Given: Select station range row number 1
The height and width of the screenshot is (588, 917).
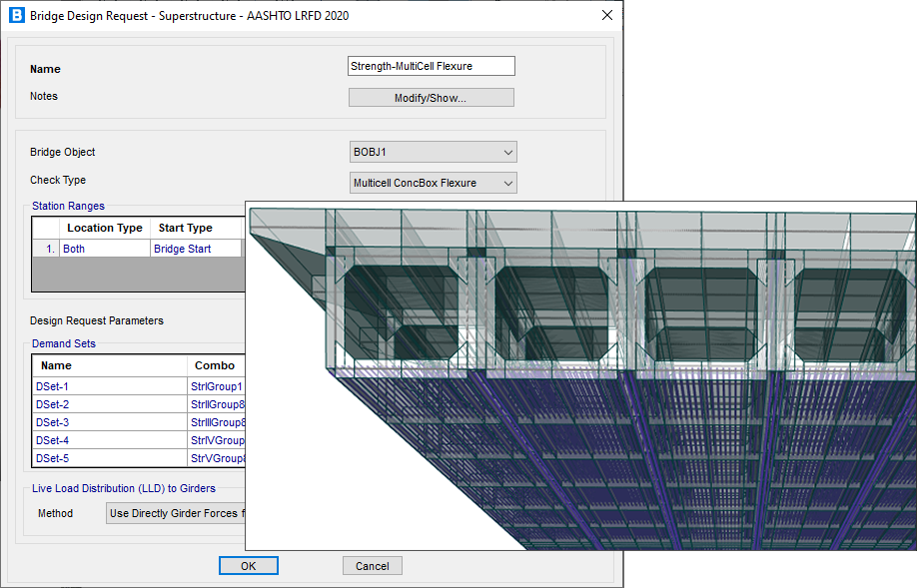Looking at the screenshot, I should 46,249.
